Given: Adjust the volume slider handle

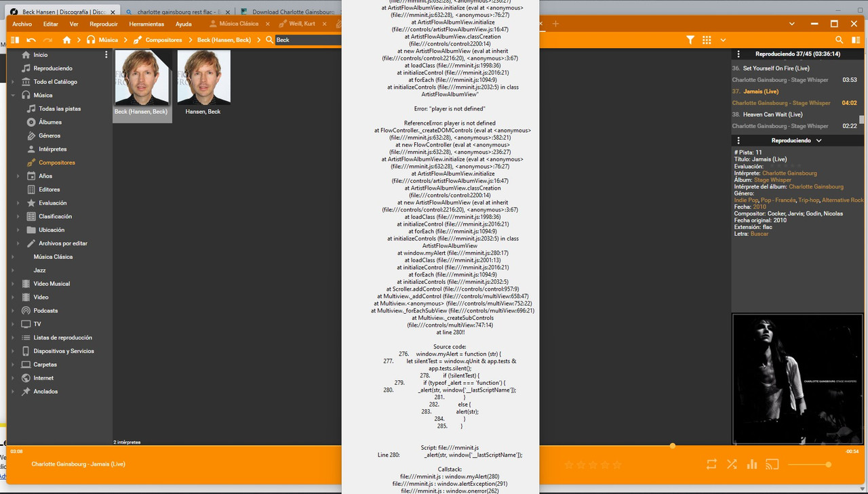Looking at the screenshot, I should pyautogui.click(x=828, y=464).
